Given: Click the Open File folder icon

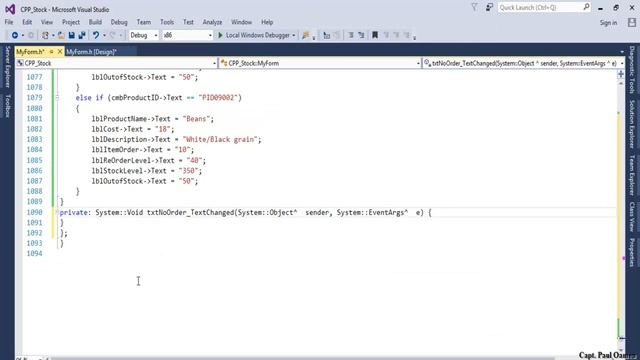Looking at the screenshot, I should point(61,36).
